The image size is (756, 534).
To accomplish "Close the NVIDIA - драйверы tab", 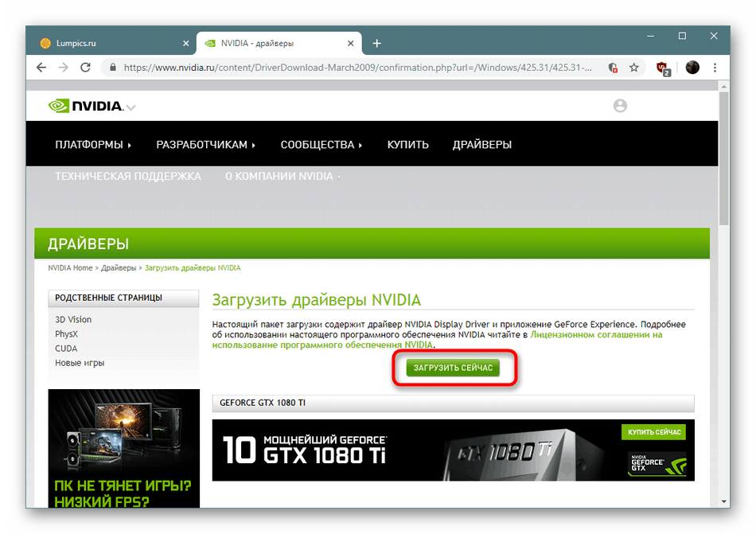I will click(350, 44).
